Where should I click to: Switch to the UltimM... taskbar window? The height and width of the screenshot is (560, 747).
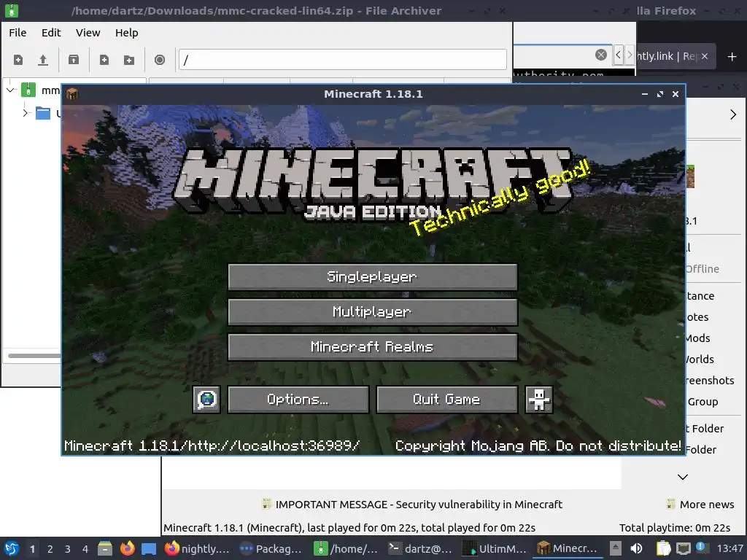point(495,548)
